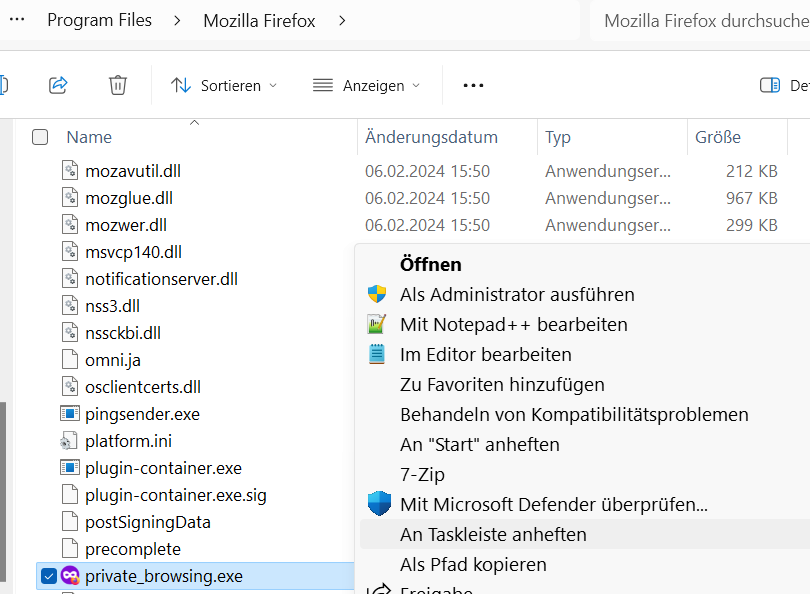
Task: Expand chevron after Mozilla Firefox breadcrumb
Action: 342,20
